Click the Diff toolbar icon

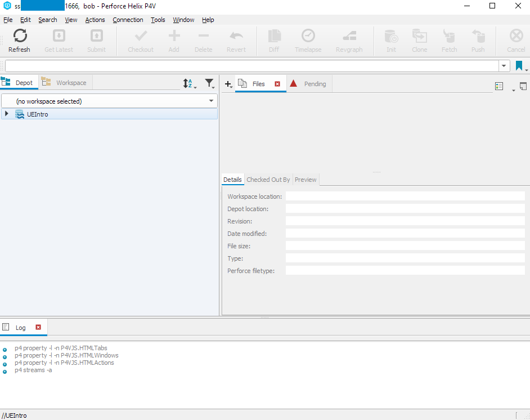point(274,36)
